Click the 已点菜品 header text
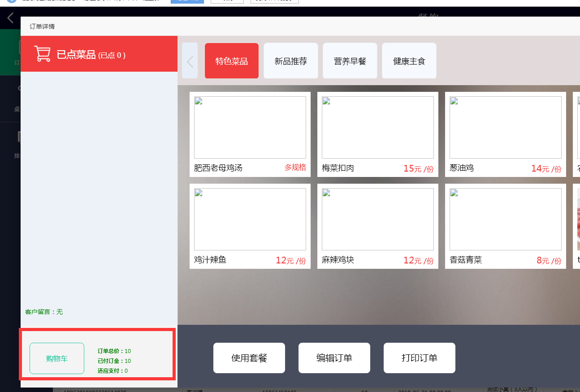The width and height of the screenshot is (580, 392). coord(76,55)
